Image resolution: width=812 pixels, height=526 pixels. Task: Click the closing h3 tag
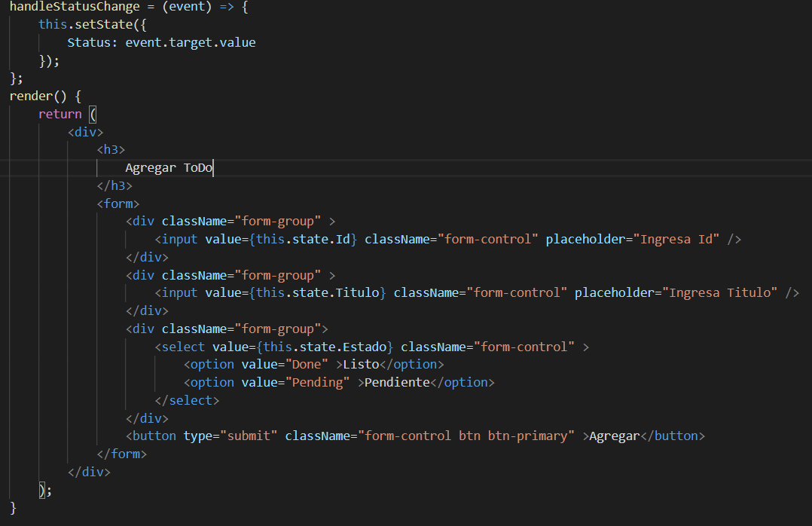[114, 186]
